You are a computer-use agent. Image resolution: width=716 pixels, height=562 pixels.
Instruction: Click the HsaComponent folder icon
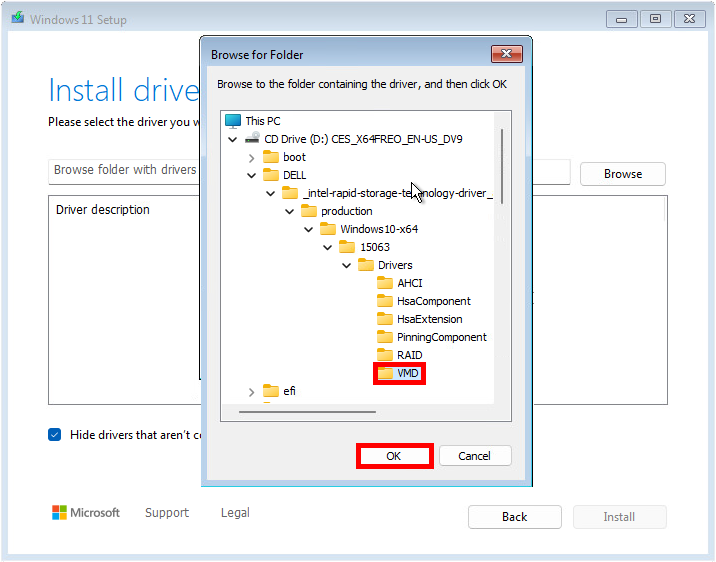pyautogui.click(x=385, y=301)
